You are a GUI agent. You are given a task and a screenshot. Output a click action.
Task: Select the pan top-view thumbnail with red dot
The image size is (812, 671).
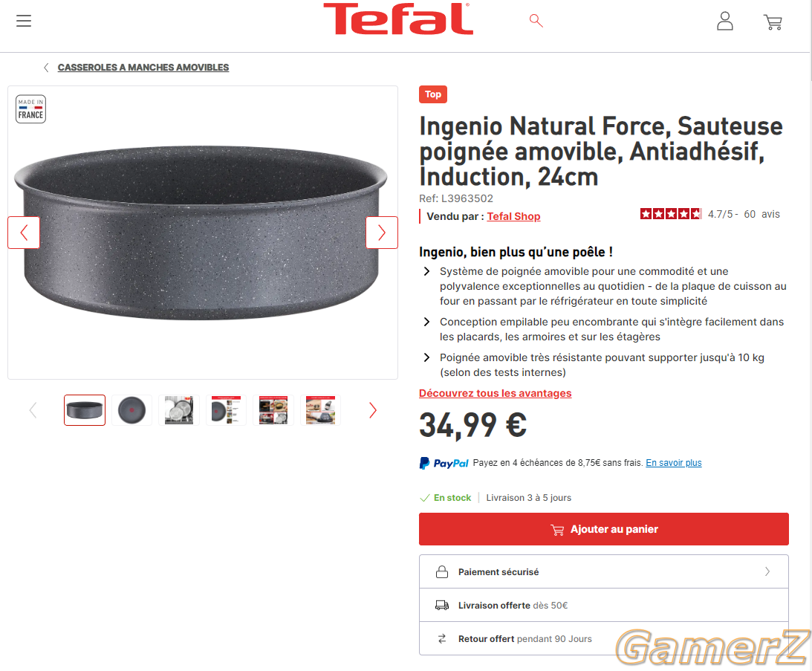click(132, 410)
